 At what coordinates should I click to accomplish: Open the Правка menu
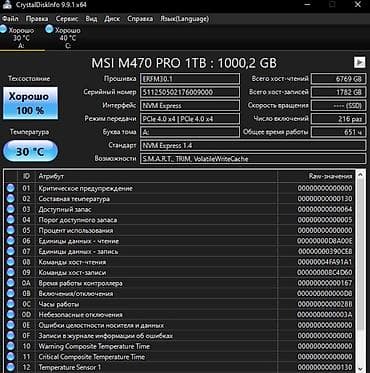pos(37,19)
